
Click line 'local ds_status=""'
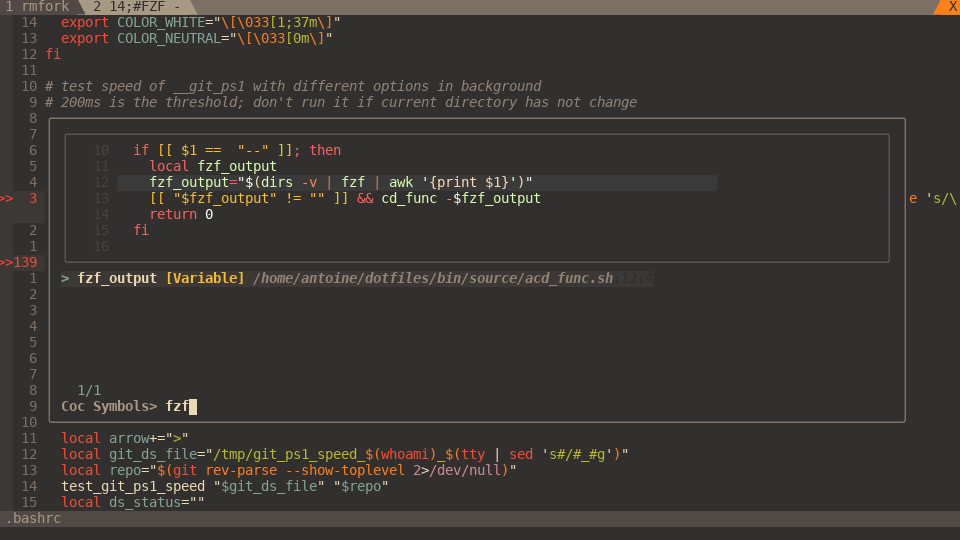133,502
